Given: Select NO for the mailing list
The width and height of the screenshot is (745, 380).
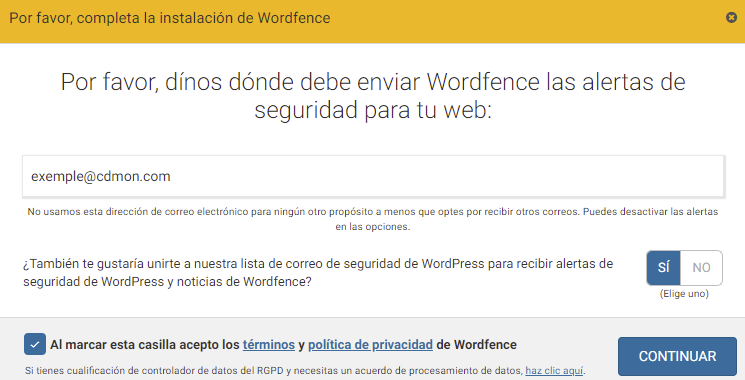Looking at the screenshot, I should (x=701, y=268).
